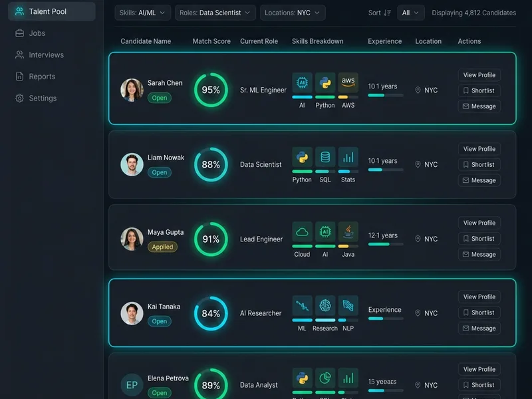This screenshot has width=532, height=399.
Task: Select Sarah Chen's Python skill icon
Action: 325,82
